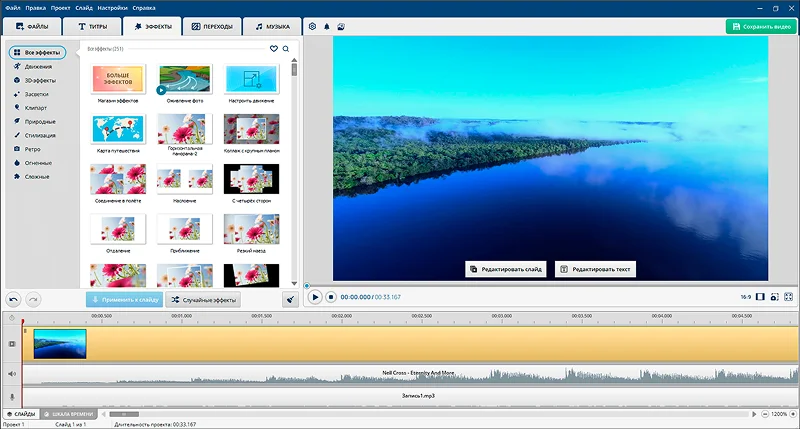This screenshot has height=429, width=800.
Task: Select the Резкий наезд effect
Action: click(x=252, y=229)
